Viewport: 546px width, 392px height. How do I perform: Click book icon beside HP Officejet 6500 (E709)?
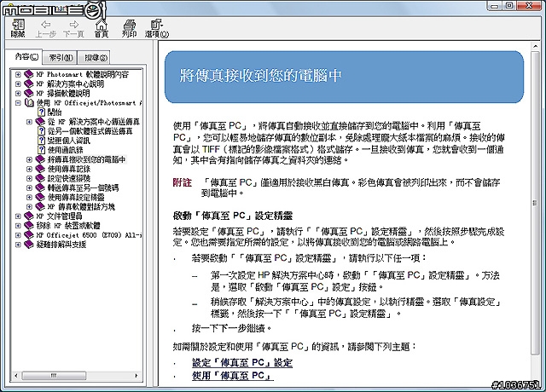29,235
